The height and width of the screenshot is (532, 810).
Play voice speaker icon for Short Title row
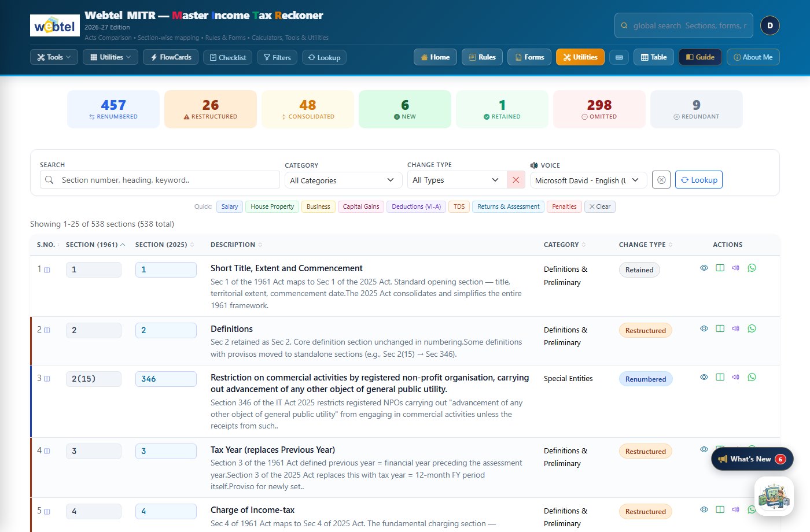[x=736, y=268]
